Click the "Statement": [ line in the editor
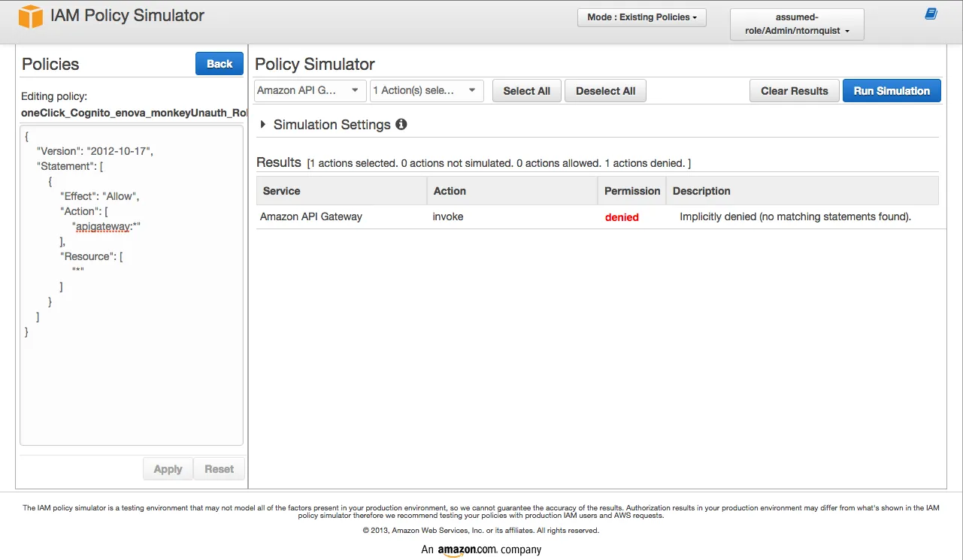Screen dimensions: 963x560 70,166
